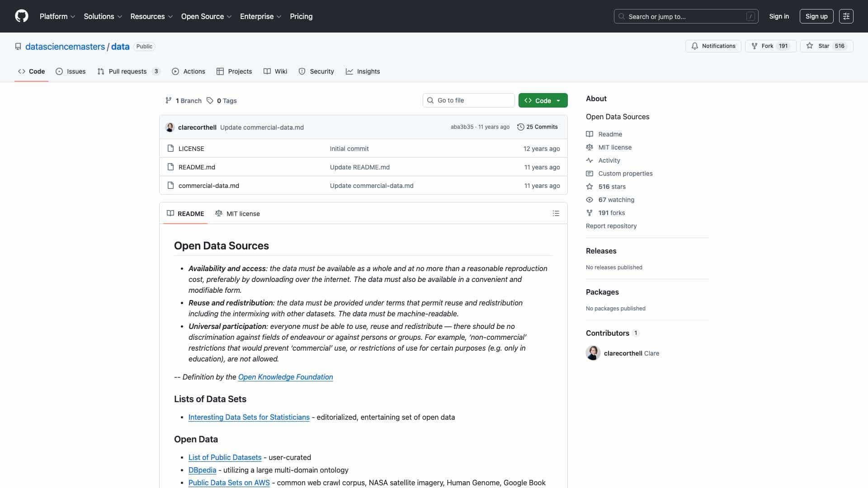Image resolution: width=868 pixels, height=488 pixels.
Task: Click the eye icon beside 67 watching
Action: click(x=590, y=200)
